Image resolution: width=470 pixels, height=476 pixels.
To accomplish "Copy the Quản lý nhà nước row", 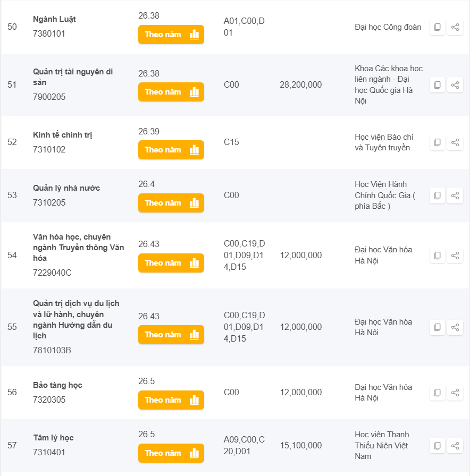I will click(x=437, y=195).
